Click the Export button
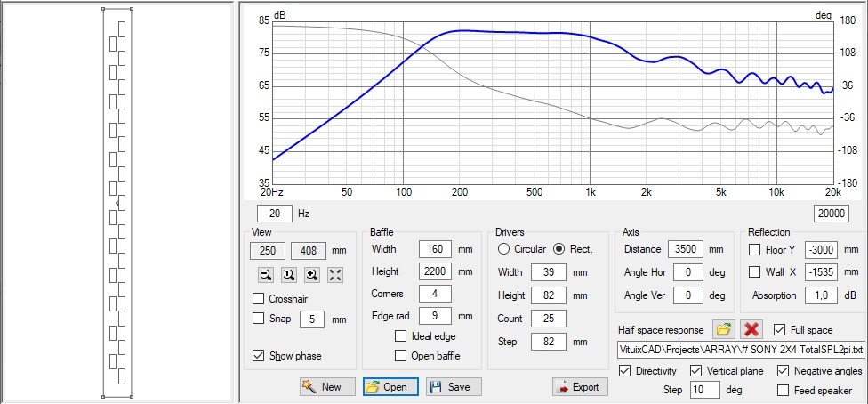Image resolution: width=868 pixels, height=404 pixels. click(580, 387)
